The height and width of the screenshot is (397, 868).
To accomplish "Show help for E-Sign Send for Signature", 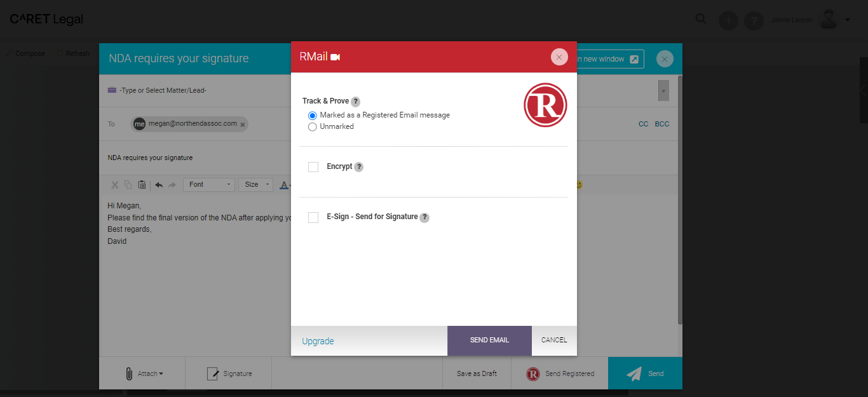I will pos(424,217).
